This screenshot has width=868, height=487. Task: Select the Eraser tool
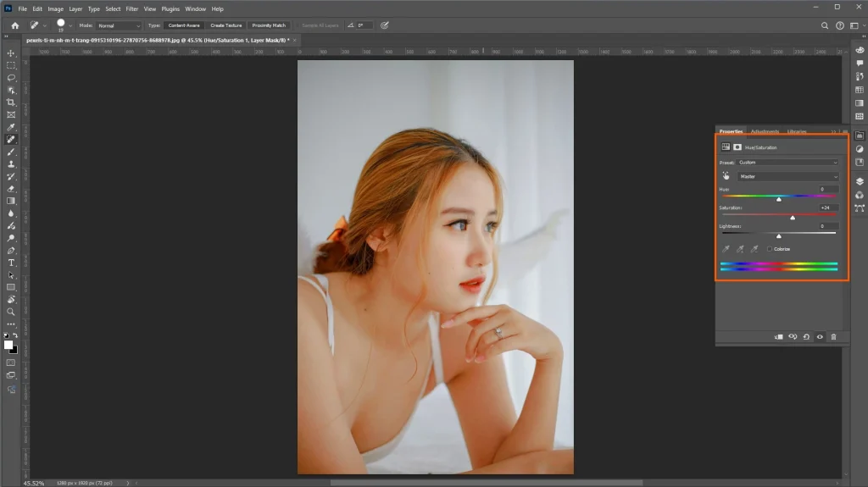click(11, 189)
